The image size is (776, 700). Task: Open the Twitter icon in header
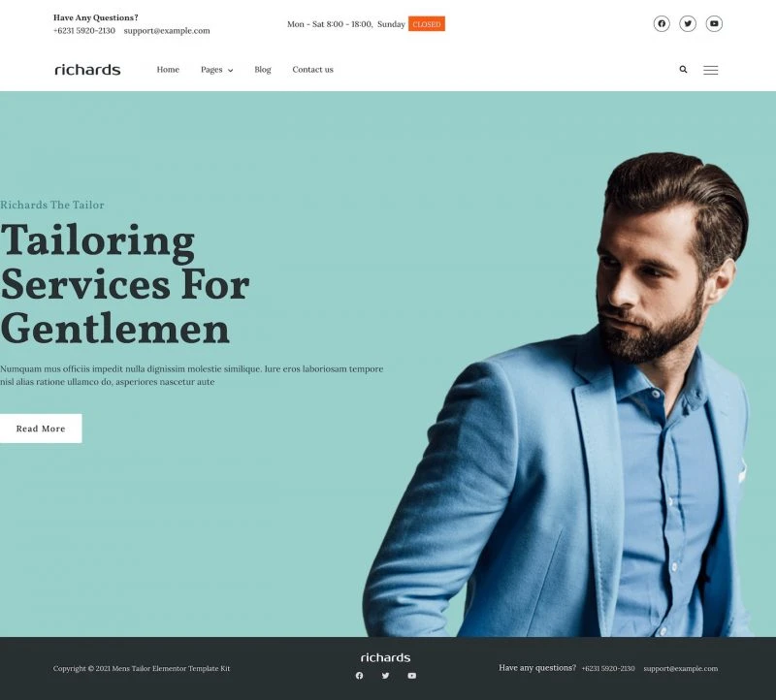[x=688, y=23]
